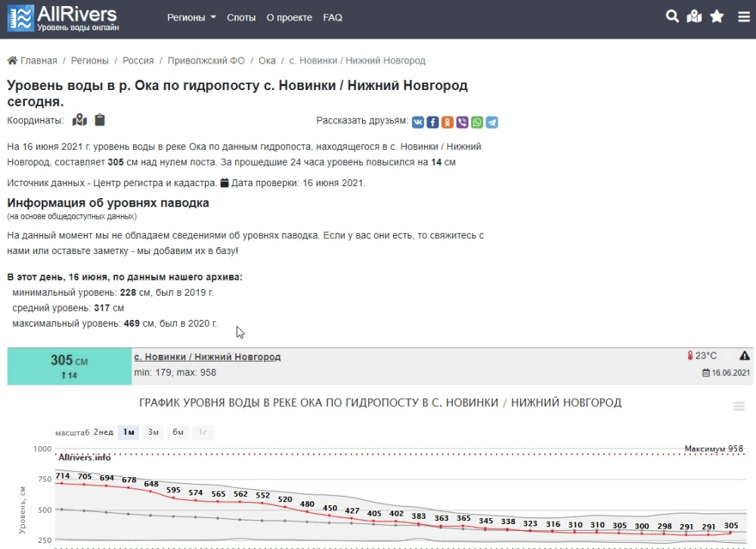Viewport: 756px width, 549px height.
Task: Select the 6м chart range
Action: pyautogui.click(x=178, y=433)
